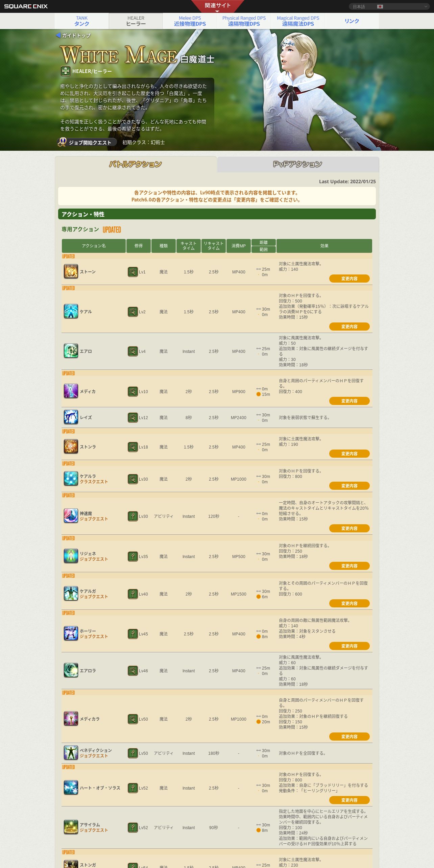Open the リンク tab
Image resolution: width=434 pixels, height=868 pixels.
(352, 21)
